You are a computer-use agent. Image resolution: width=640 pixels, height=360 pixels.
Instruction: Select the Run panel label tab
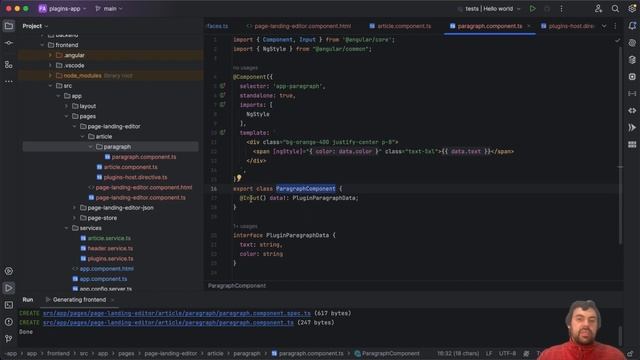(x=28, y=300)
